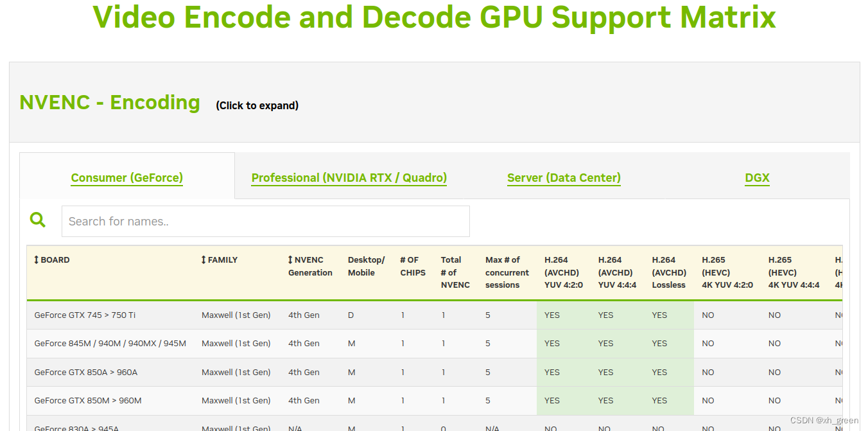Click Mobile 'M' value in GTX 850A row
Screen dimensions: 868x431
point(351,373)
